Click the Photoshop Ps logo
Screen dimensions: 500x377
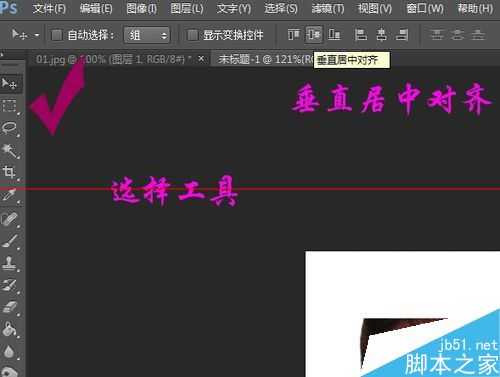[9, 7]
